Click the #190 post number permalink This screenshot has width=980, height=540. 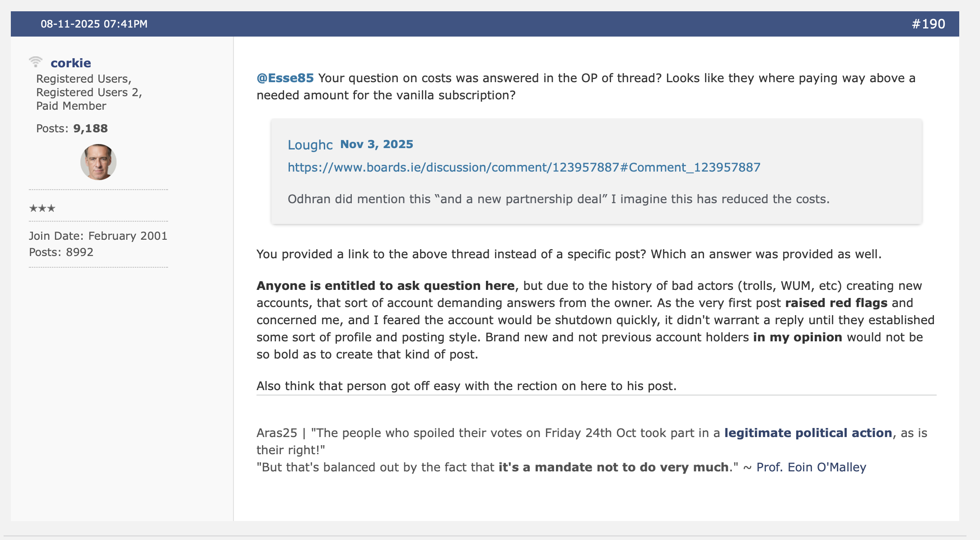pyautogui.click(x=928, y=24)
